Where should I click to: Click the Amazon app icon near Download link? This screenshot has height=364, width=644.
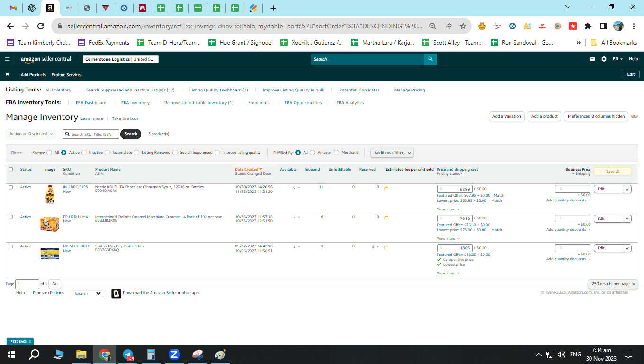click(x=116, y=293)
